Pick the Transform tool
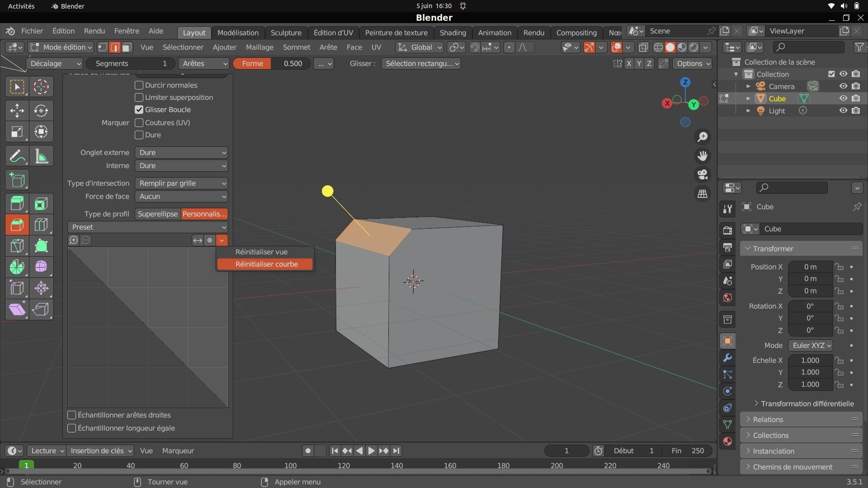Viewport: 868px width, 488px height. pos(41,132)
